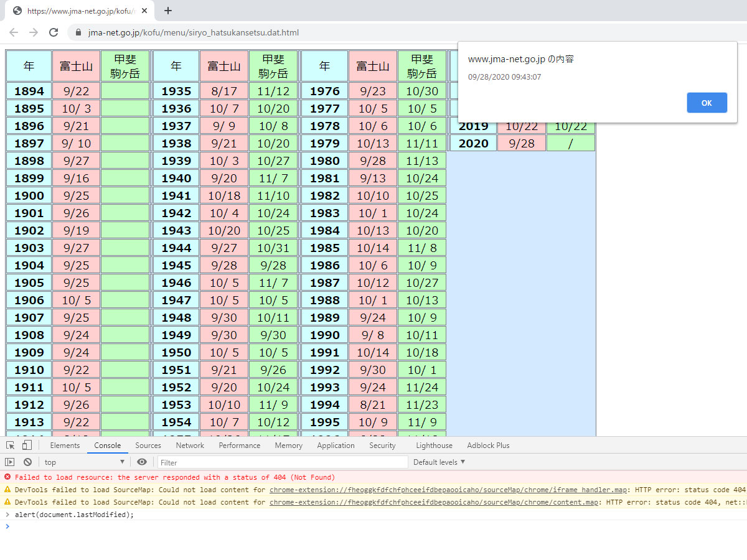Open a new tab with plus icon

point(168,11)
